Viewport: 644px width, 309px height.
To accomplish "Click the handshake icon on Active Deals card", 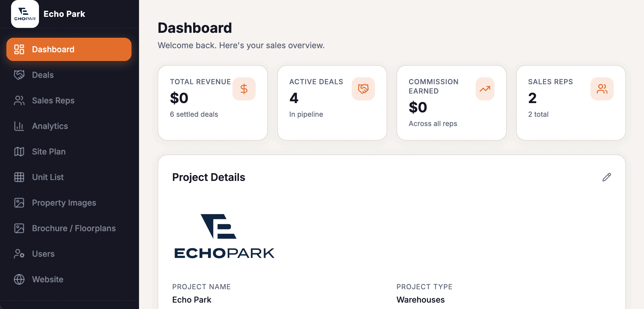I will click(x=363, y=89).
